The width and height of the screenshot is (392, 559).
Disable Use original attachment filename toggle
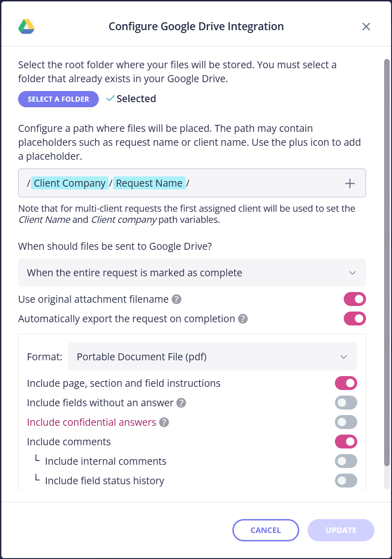[x=355, y=299]
